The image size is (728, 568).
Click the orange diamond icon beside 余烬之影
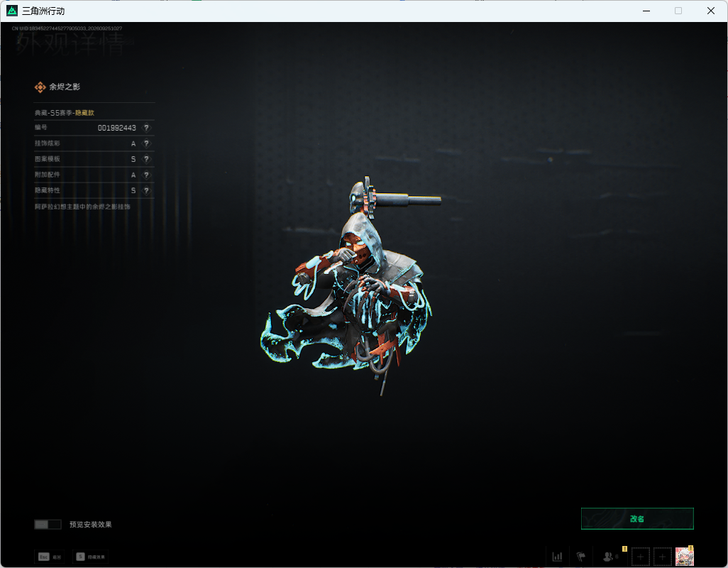click(x=40, y=87)
